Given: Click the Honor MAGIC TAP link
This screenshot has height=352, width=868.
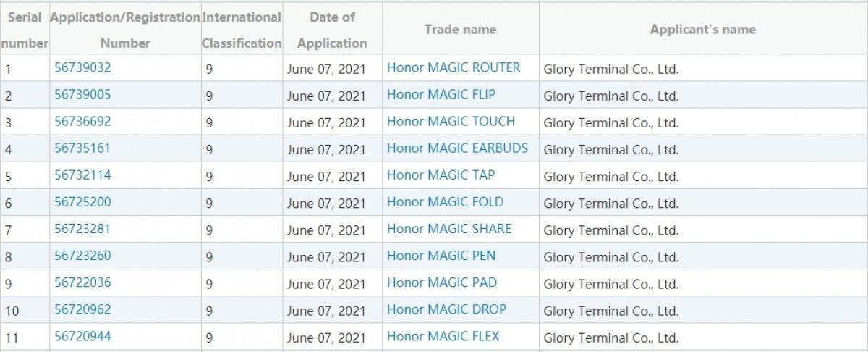Looking at the screenshot, I should [x=441, y=175].
